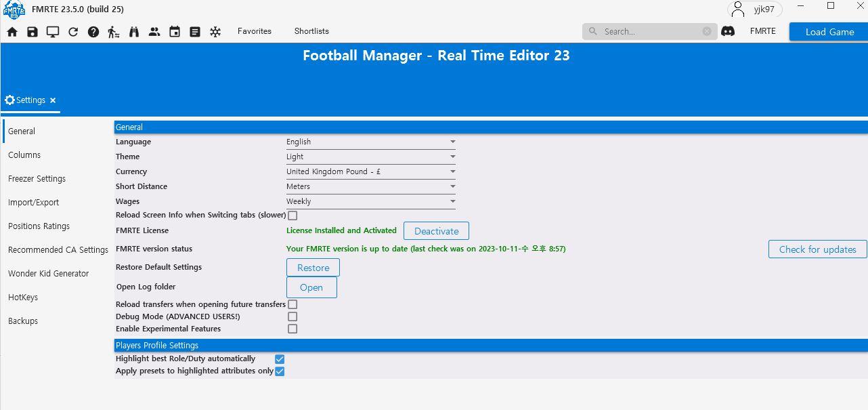Screen dimensions: 868x410
Task: Uncheck Apply presets to highlighted attributes only
Action: click(280, 371)
